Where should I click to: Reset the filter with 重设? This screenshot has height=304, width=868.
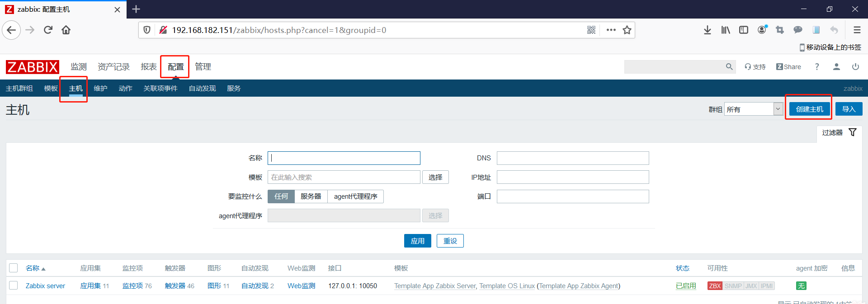point(450,241)
